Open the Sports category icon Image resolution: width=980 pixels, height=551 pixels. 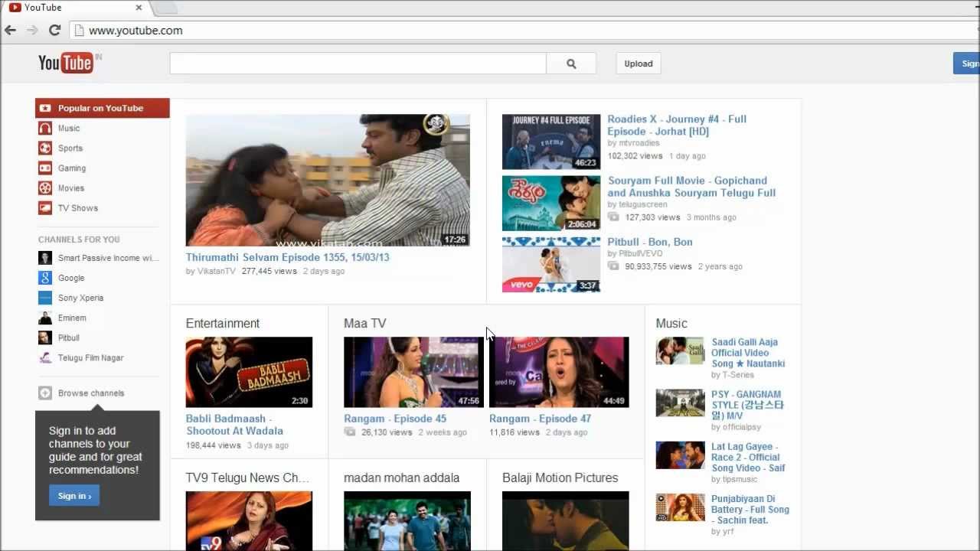tap(45, 148)
